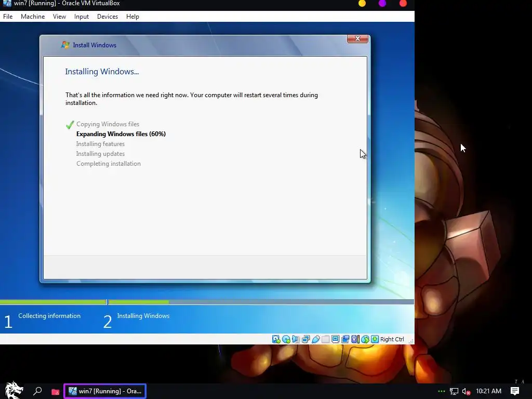This screenshot has height=399, width=532.
Task: Open the File menu
Action: pos(8,16)
